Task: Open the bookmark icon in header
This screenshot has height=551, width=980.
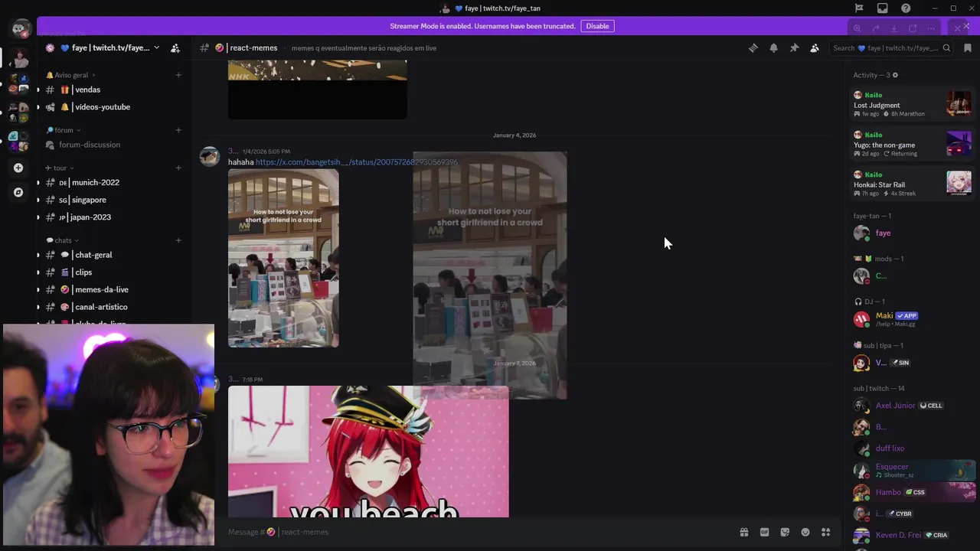Action: coord(968,47)
